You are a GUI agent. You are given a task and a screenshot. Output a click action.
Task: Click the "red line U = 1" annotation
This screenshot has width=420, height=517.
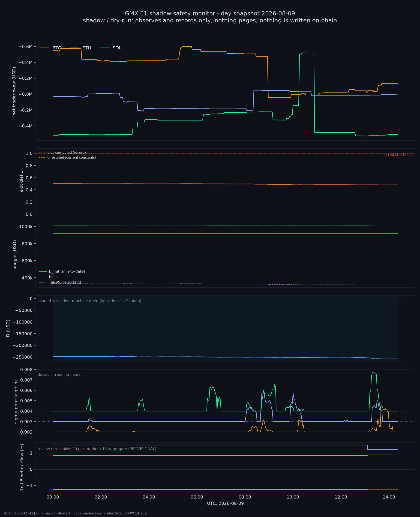pyautogui.click(x=400, y=155)
